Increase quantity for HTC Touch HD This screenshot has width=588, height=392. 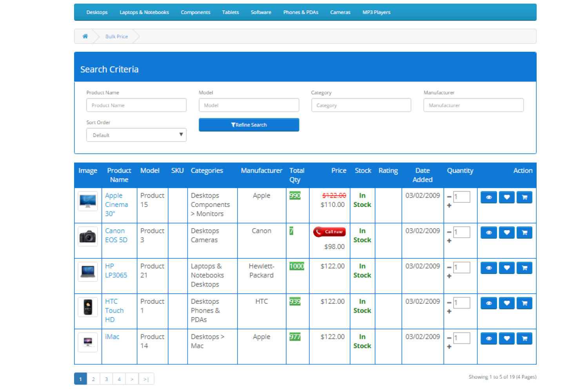(449, 311)
